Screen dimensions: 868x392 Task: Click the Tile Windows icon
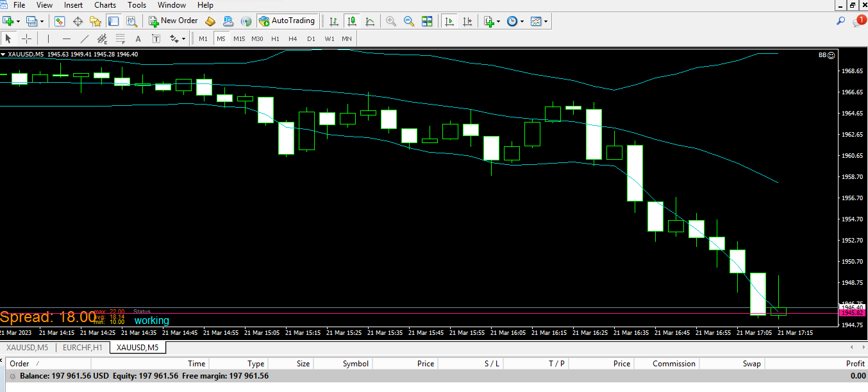pos(427,21)
